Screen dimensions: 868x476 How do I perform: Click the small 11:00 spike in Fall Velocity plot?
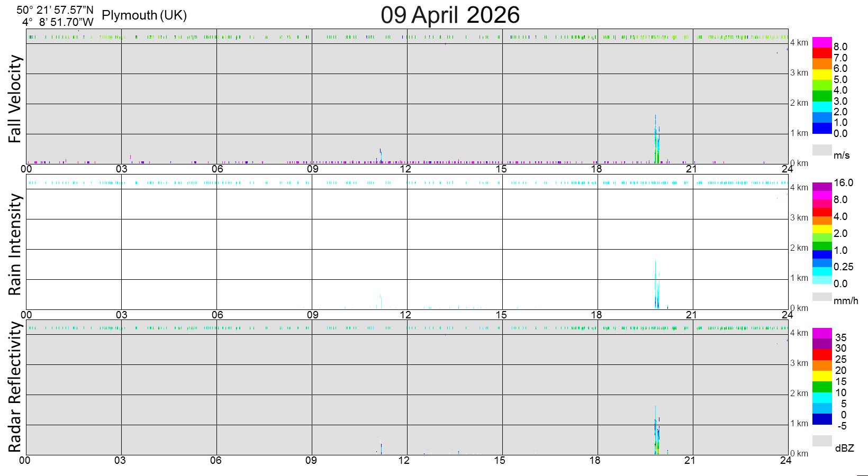[380, 156]
